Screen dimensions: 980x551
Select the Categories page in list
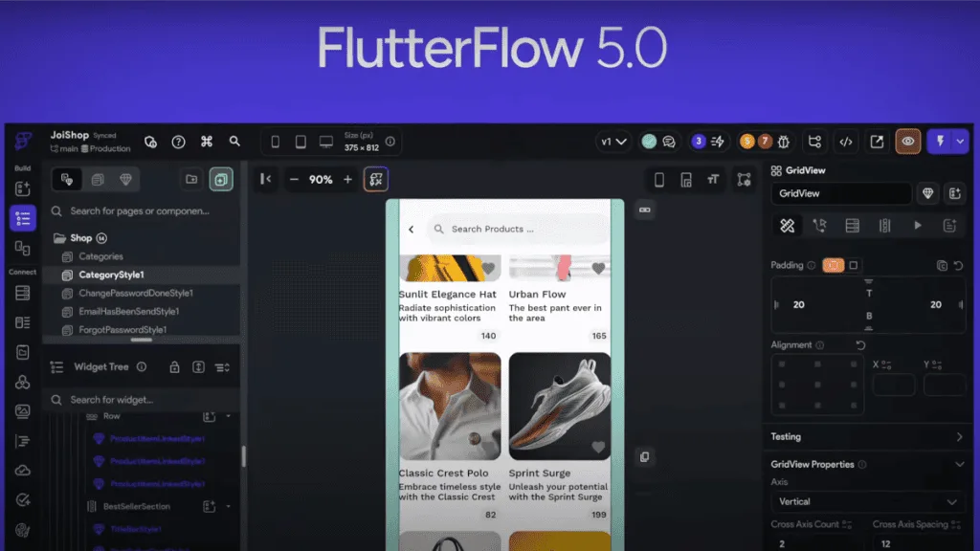(100, 256)
